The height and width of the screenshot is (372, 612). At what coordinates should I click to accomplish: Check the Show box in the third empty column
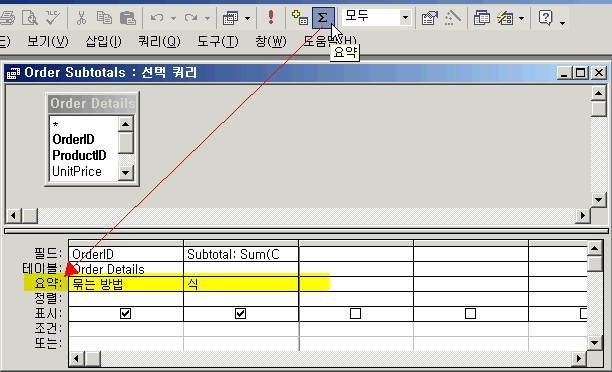[x=355, y=313]
